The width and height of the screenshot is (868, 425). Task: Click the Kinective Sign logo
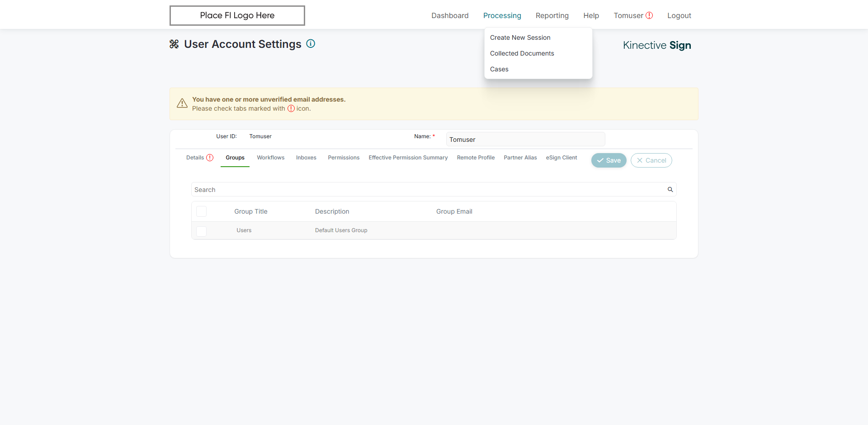point(657,45)
